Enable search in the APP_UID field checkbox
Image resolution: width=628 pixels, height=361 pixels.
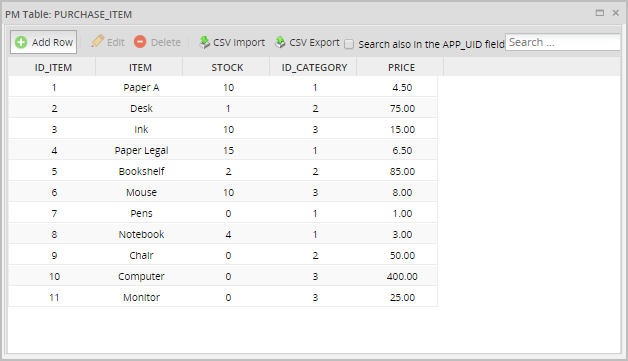point(349,44)
